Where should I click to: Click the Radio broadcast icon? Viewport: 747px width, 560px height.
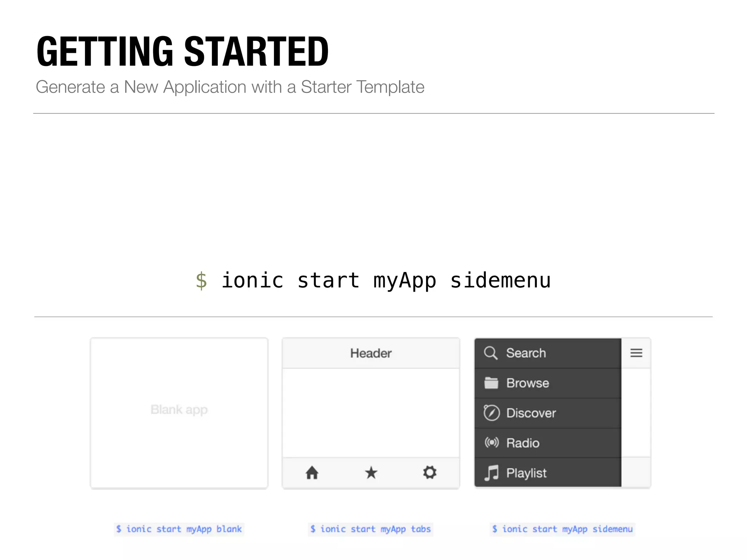click(491, 443)
